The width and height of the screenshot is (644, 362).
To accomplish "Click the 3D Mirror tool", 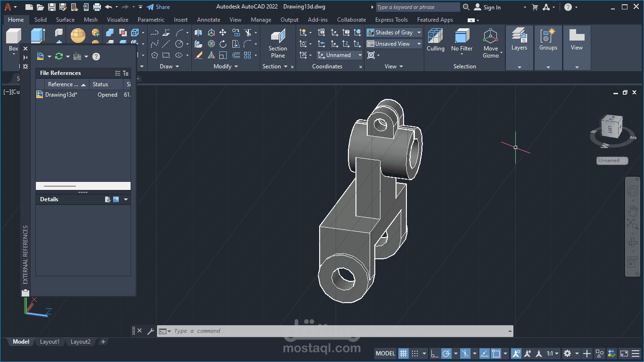I will point(198,33).
